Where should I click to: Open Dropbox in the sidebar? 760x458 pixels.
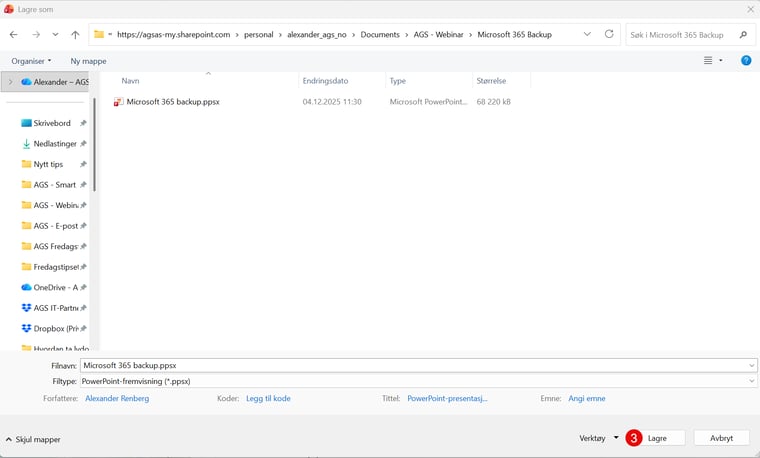pos(55,328)
